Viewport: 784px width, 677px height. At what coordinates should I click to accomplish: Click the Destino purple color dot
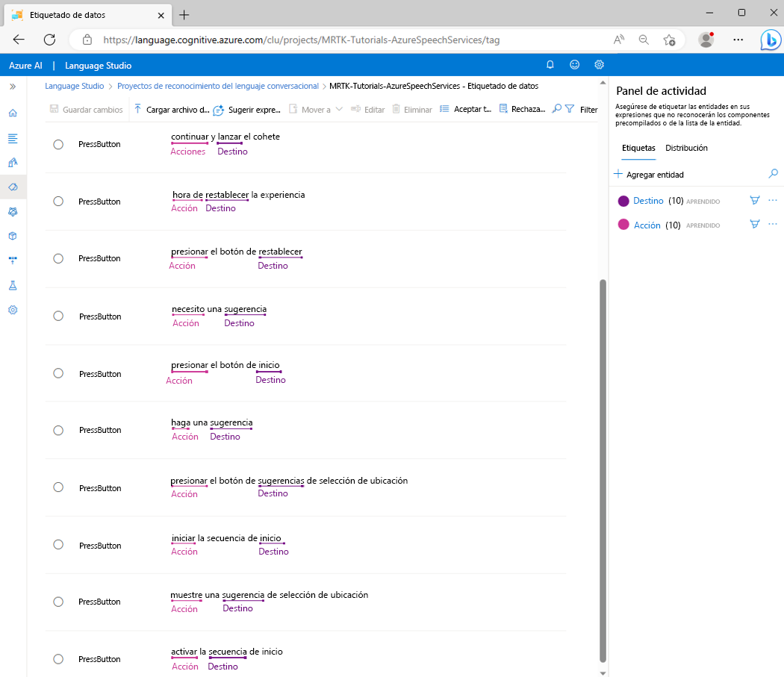(623, 201)
